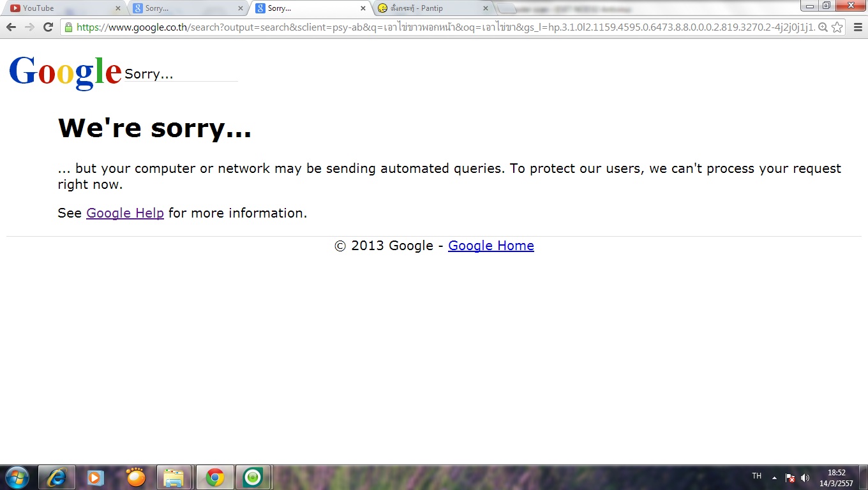Open the Chrome menu hamburger icon

click(857, 27)
